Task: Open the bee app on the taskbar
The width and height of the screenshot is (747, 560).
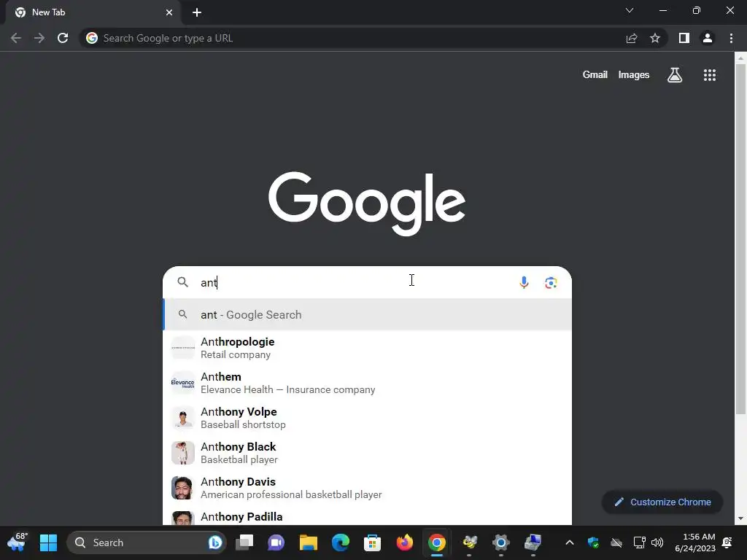Action: pos(469,542)
